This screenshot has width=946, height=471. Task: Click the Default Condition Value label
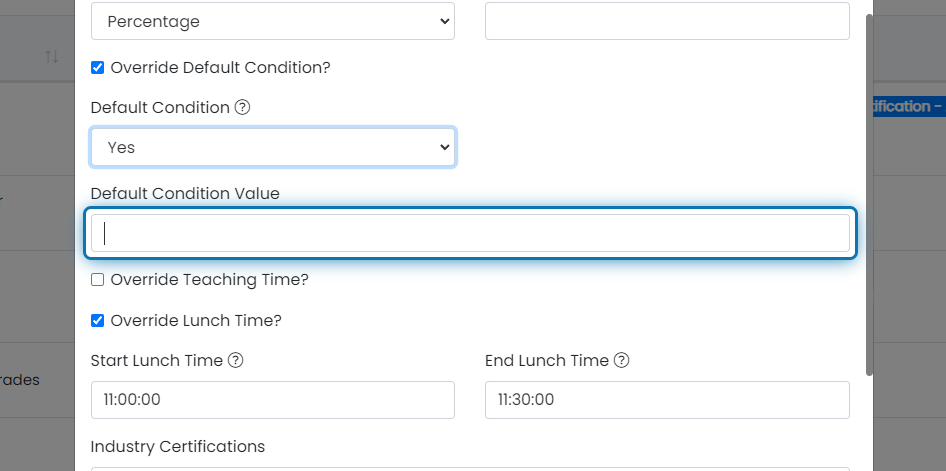[x=185, y=193]
